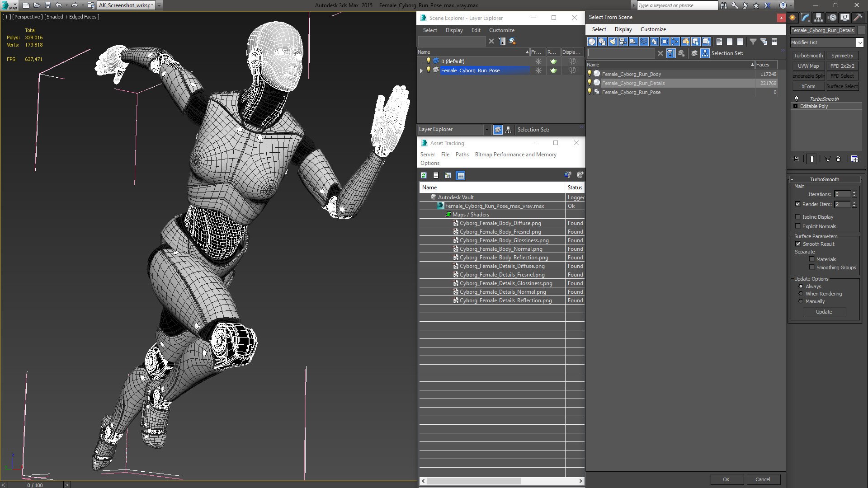Expand Female_Cyborg_Run_Pose layer tree
Image resolution: width=868 pixels, height=488 pixels.
(x=421, y=70)
